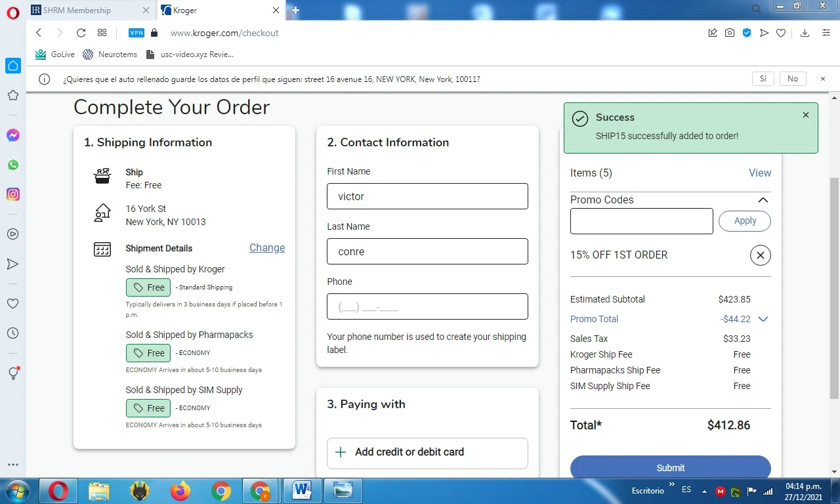The width and height of the screenshot is (840, 504).
Task: Open the ad blocker shield icon
Action: point(747,33)
